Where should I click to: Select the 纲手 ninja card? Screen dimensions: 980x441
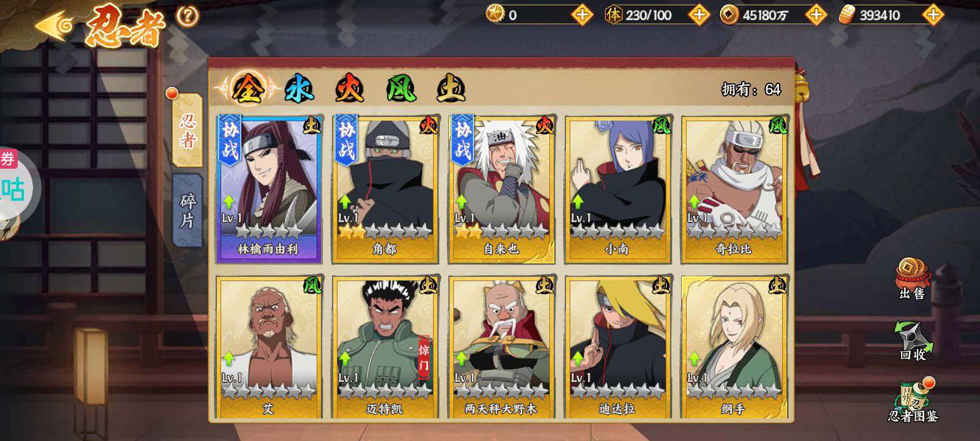tap(734, 347)
